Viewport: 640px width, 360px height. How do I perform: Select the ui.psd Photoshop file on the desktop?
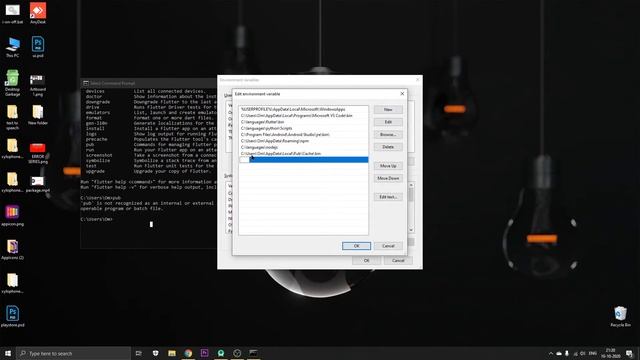click(x=38, y=46)
